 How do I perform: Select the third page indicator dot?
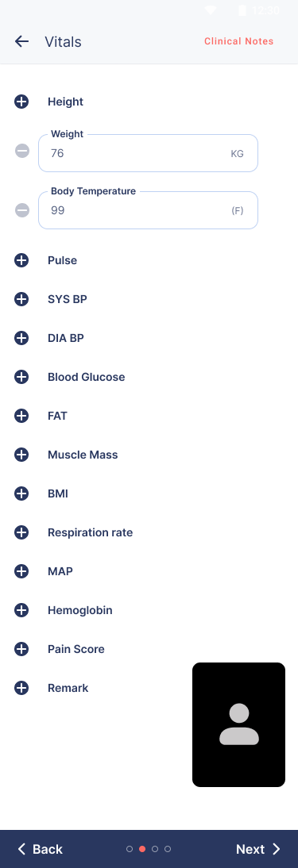tap(155, 849)
